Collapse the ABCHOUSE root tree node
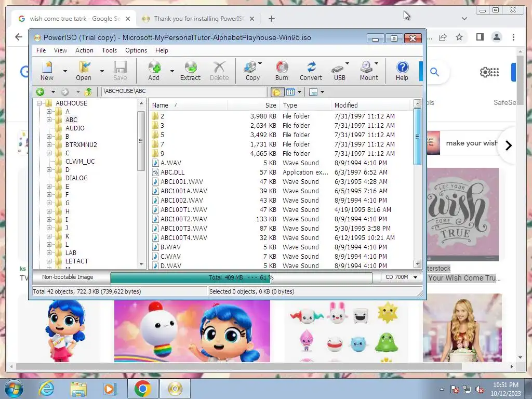This screenshot has height=399, width=532. pyautogui.click(x=39, y=103)
